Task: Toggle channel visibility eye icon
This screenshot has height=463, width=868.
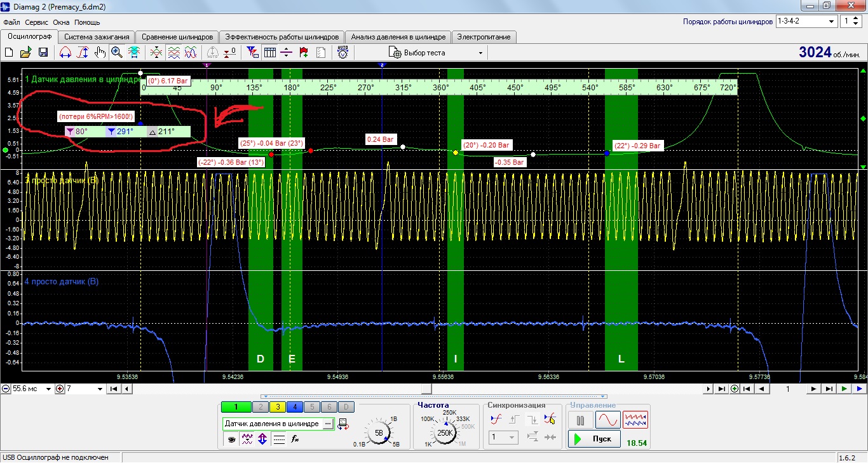Action: click(231, 439)
